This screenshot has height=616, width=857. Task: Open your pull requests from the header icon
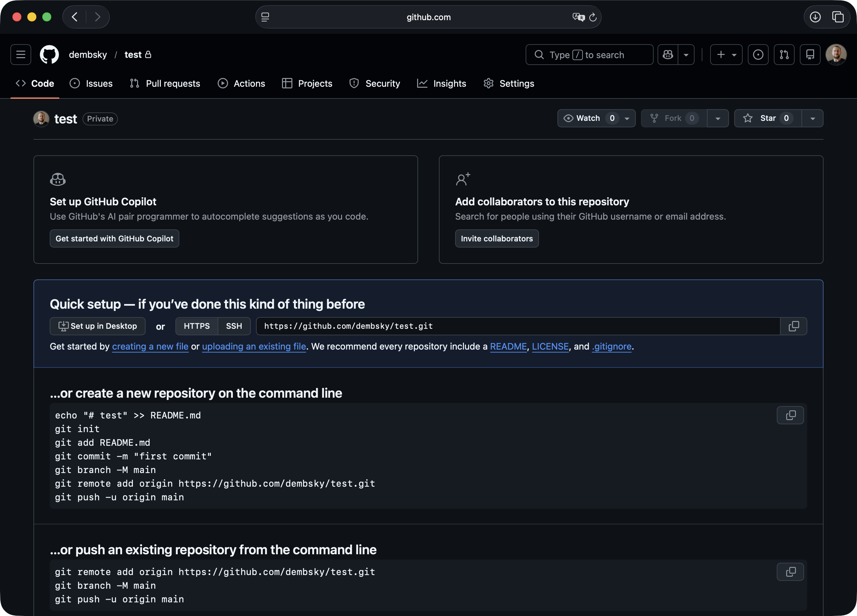784,55
